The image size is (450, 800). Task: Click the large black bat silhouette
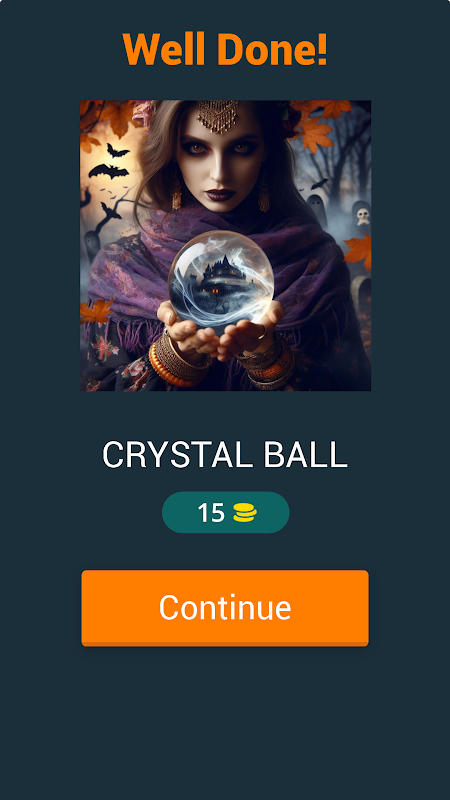[x=108, y=171]
